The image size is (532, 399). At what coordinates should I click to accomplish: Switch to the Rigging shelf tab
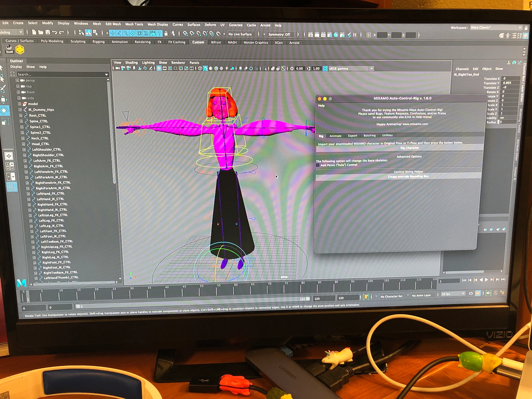[98, 42]
